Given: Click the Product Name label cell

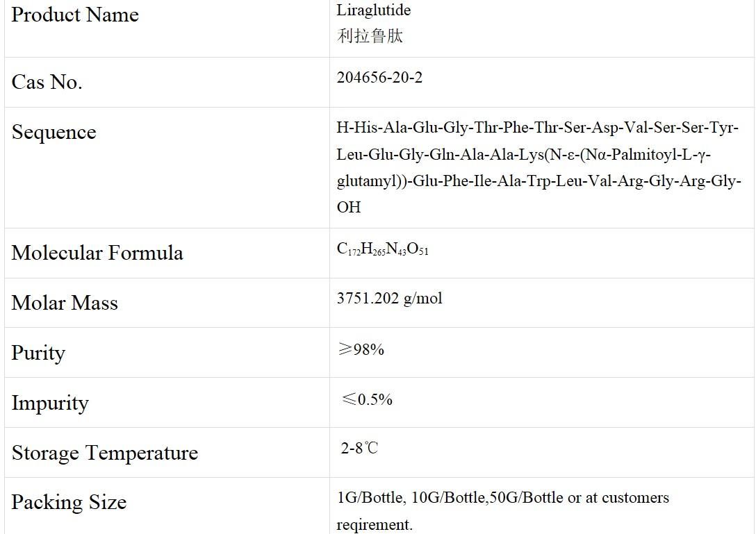Looking at the screenshot, I should point(75,15).
